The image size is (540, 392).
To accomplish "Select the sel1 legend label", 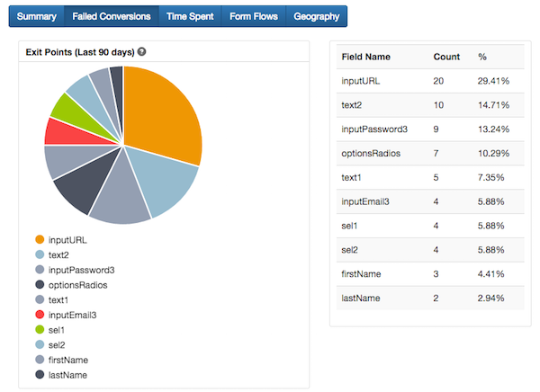I will click(x=57, y=330).
